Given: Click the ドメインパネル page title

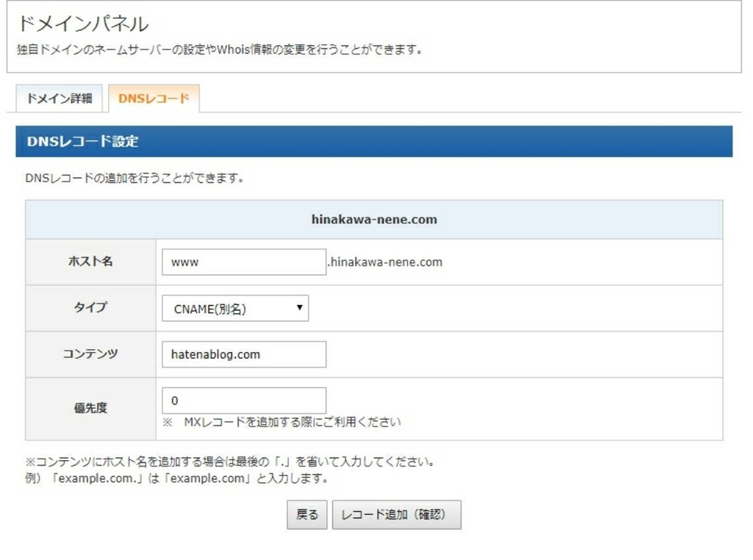Looking at the screenshot, I should (x=83, y=23).
